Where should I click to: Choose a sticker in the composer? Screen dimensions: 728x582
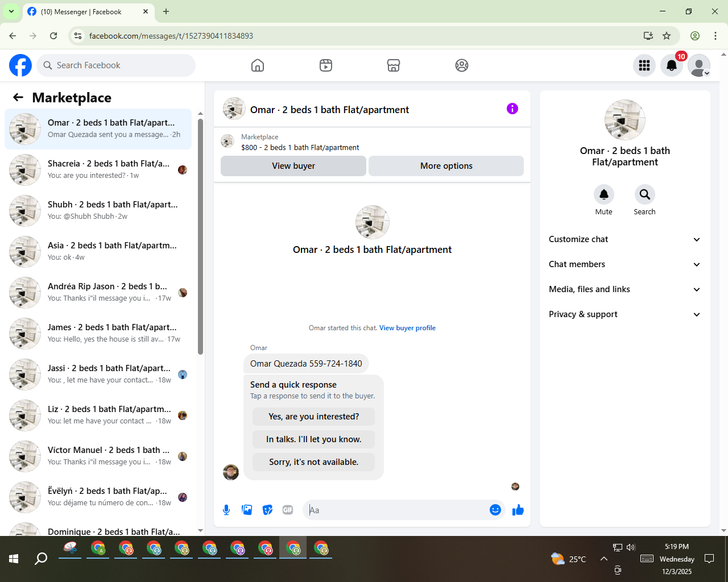point(267,510)
